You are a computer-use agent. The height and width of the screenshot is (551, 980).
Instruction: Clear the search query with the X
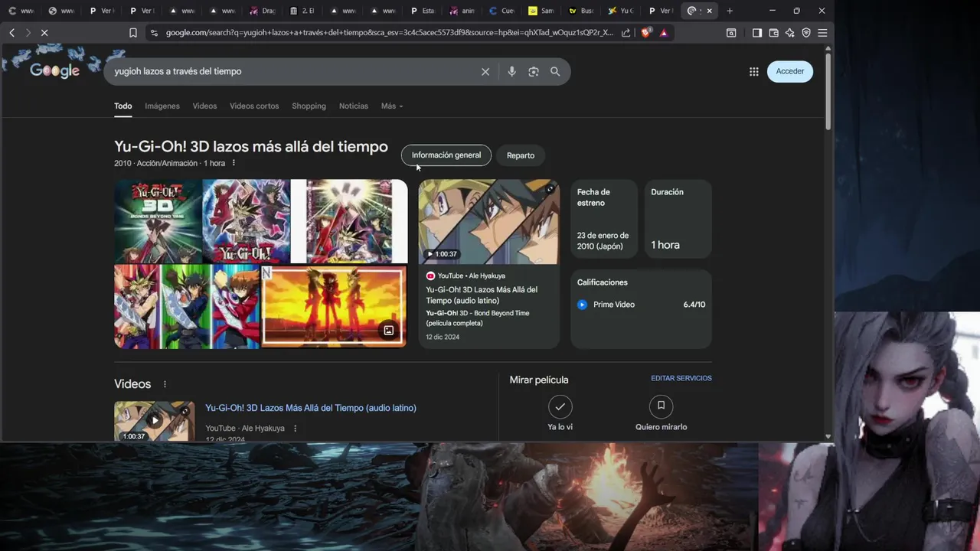tap(485, 71)
